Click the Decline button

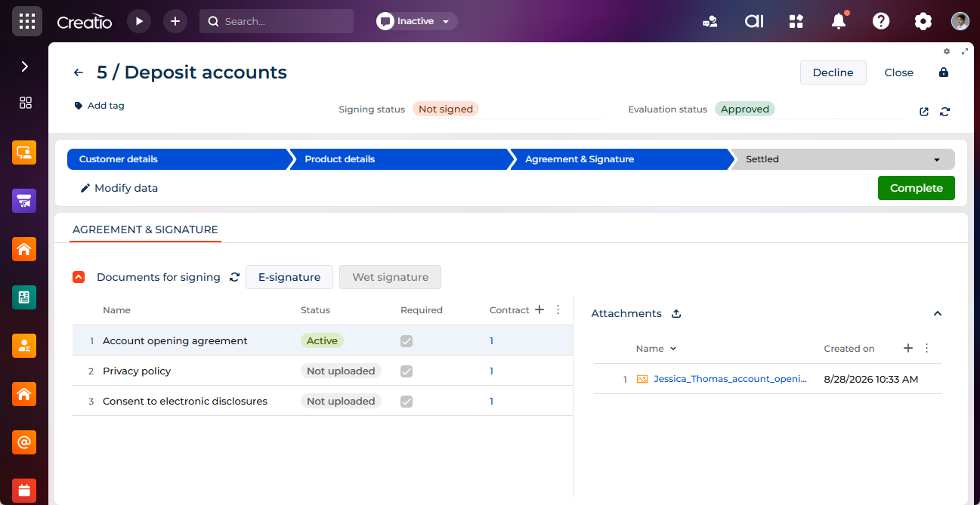pos(833,72)
